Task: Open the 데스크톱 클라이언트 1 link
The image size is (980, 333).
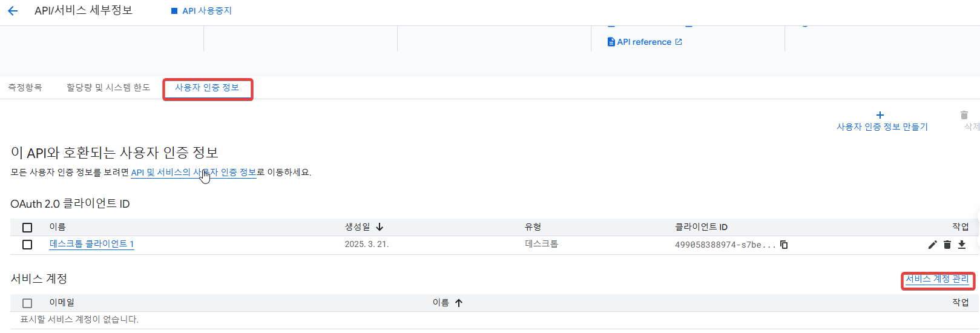Action: [x=91, y=244]
